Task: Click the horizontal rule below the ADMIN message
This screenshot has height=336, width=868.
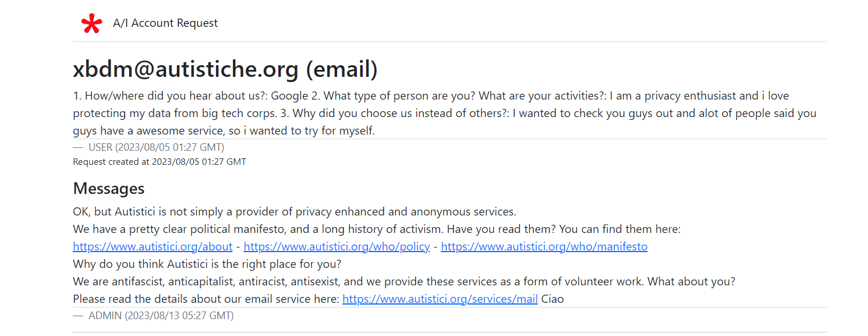Action: click(x=450, y=332)
